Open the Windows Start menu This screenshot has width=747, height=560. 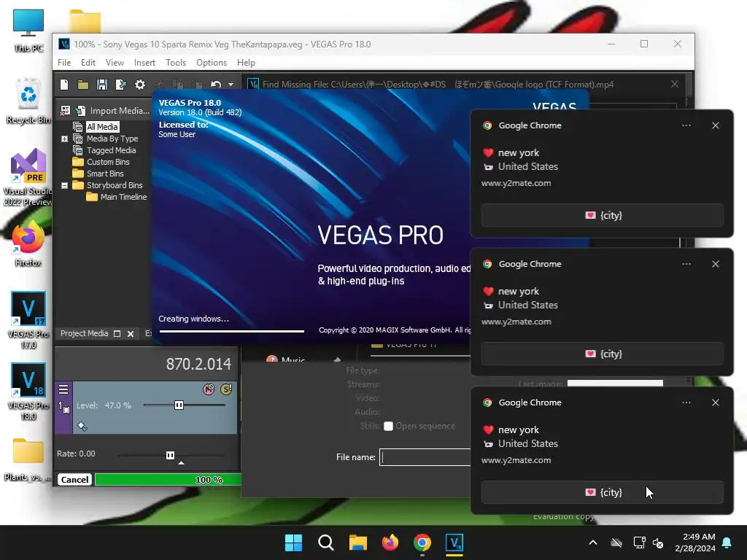(x=293, y=542)
